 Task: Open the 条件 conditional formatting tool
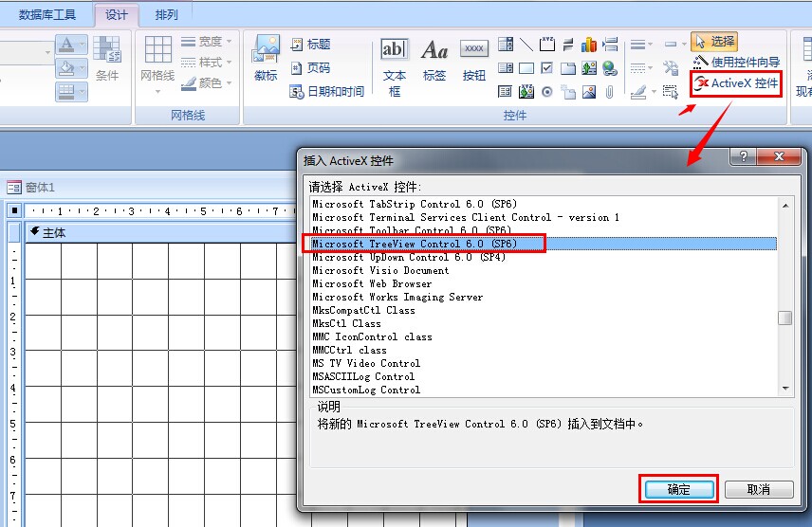tap(107, 58)
